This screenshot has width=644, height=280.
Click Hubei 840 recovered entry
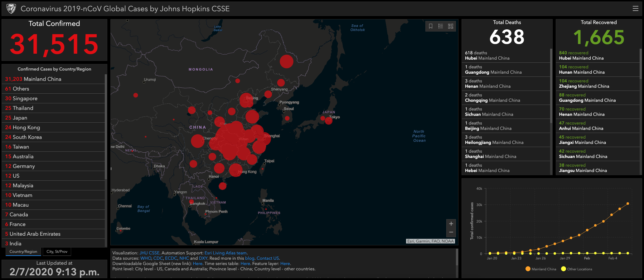598,56
